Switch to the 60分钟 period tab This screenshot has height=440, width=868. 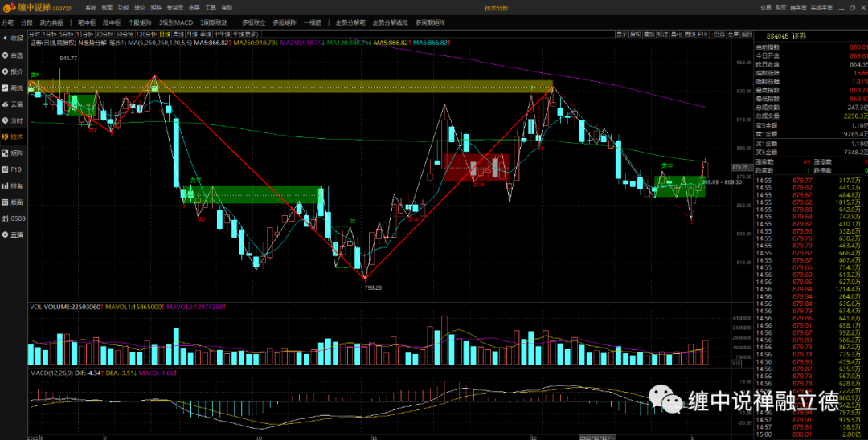(x=125, y=35)
